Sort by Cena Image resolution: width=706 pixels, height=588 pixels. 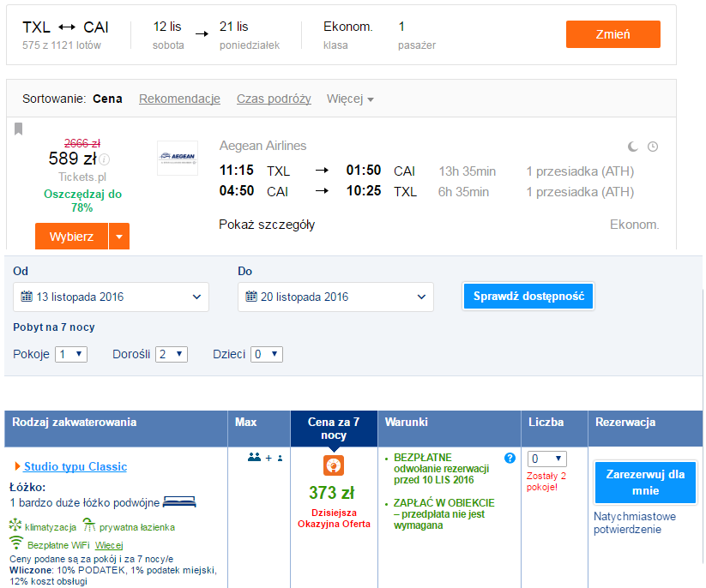pos(107,99)
